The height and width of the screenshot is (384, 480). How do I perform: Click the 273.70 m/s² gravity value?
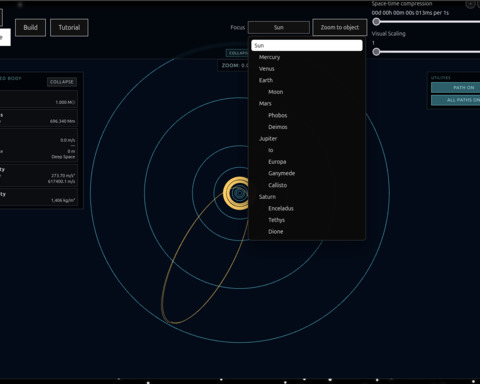coord(63,175)
